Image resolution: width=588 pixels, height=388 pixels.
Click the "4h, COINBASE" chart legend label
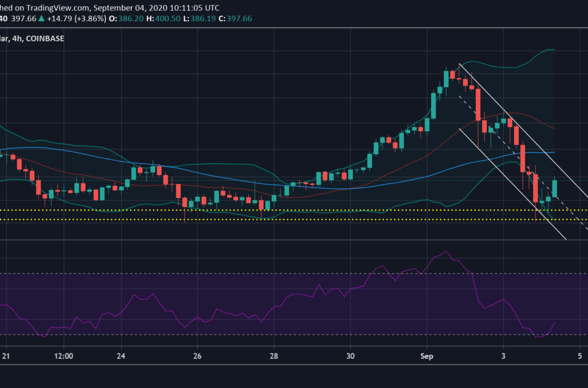coord(38,39)
